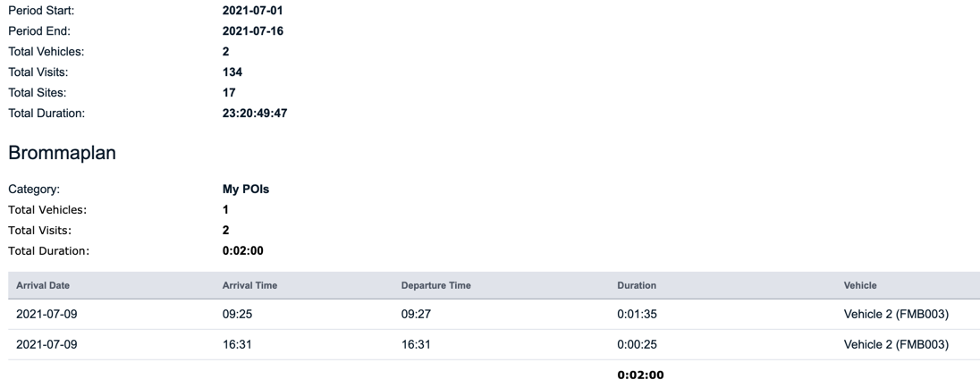Click the bold 0:02:00 table footer total
980x388 pixels.
point(640,375)
